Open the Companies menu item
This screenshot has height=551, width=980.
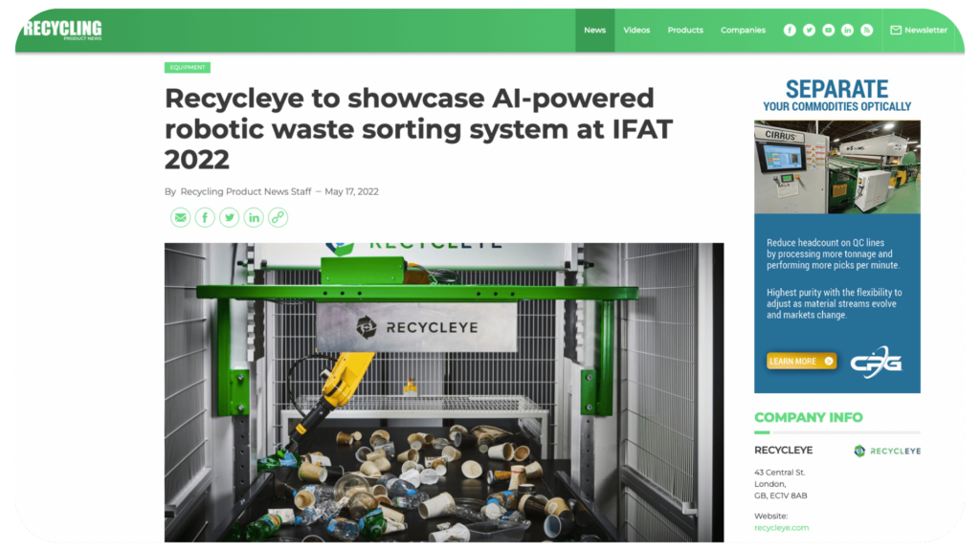(x=743, y=30)
